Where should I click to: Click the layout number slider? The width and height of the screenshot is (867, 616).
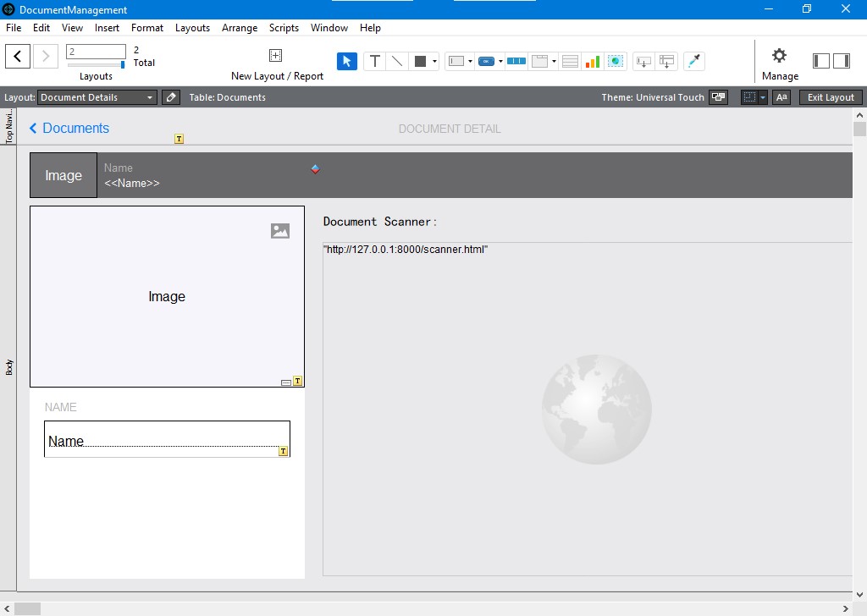(97, 64)
